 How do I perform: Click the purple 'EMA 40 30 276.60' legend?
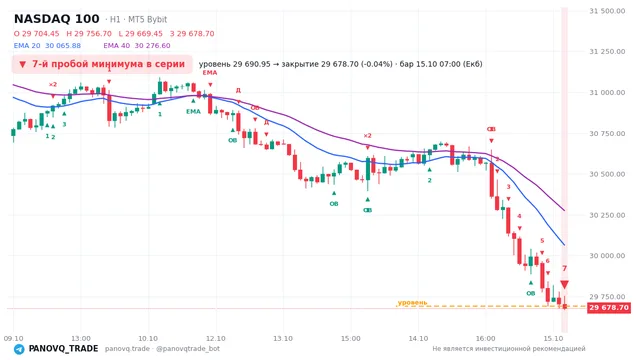point(137,46)
